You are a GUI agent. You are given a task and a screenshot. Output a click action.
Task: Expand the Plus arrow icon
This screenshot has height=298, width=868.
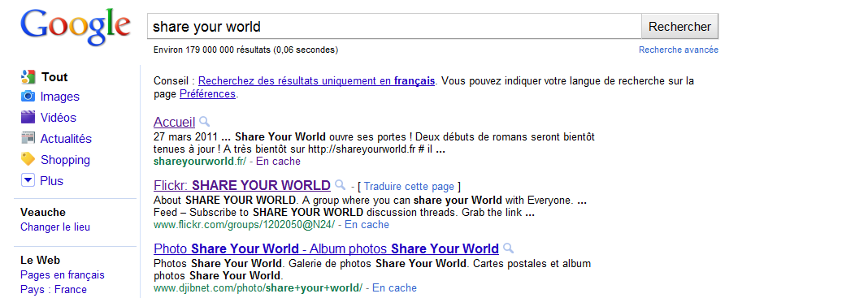(x=28, y=180)
